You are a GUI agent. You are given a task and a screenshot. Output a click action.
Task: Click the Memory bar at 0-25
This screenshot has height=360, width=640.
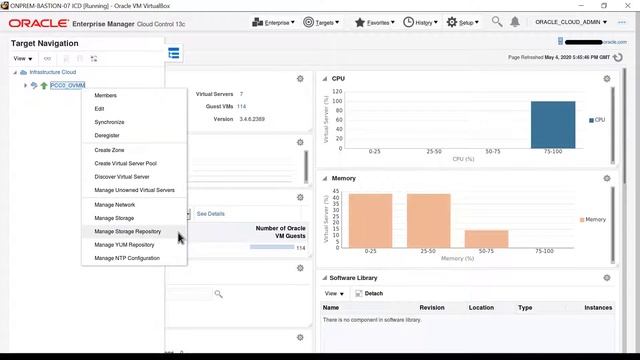coord(371,221)
